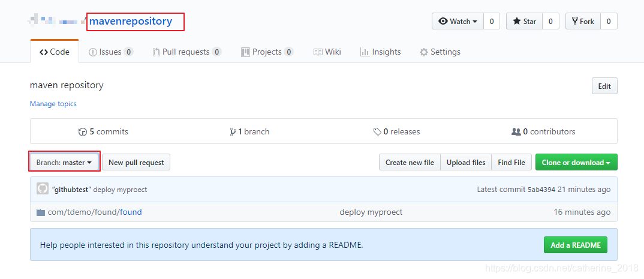Open the Branch: master dropdown
The width and height of the screenshot is (644, 279).
64,163
